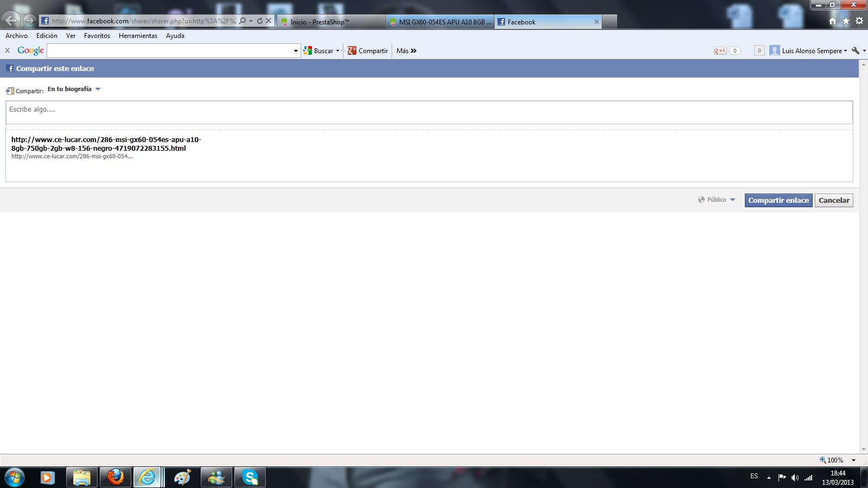Click the search magnifier in the address bar
This screenshot has width=868, height=488.
(x=242, y=21)
